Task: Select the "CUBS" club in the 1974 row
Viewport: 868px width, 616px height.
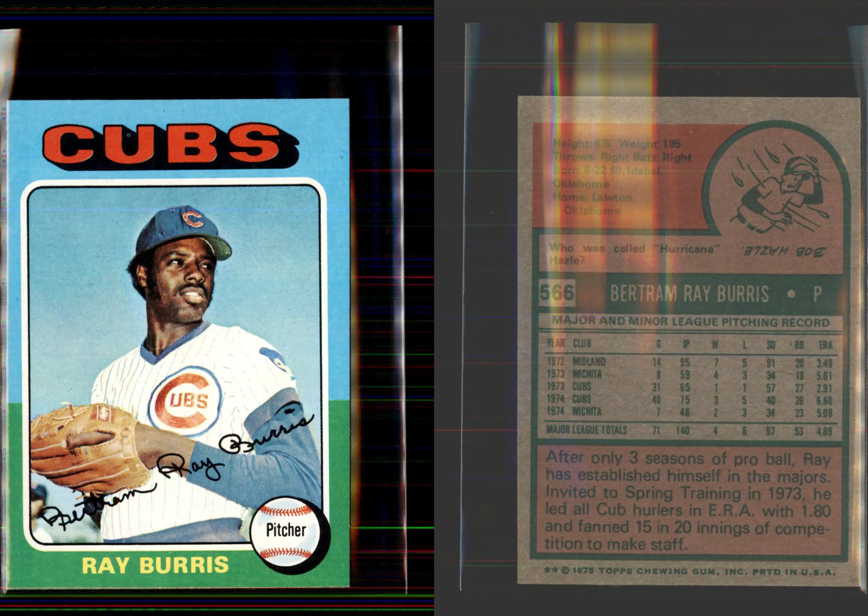Action: 582,399
